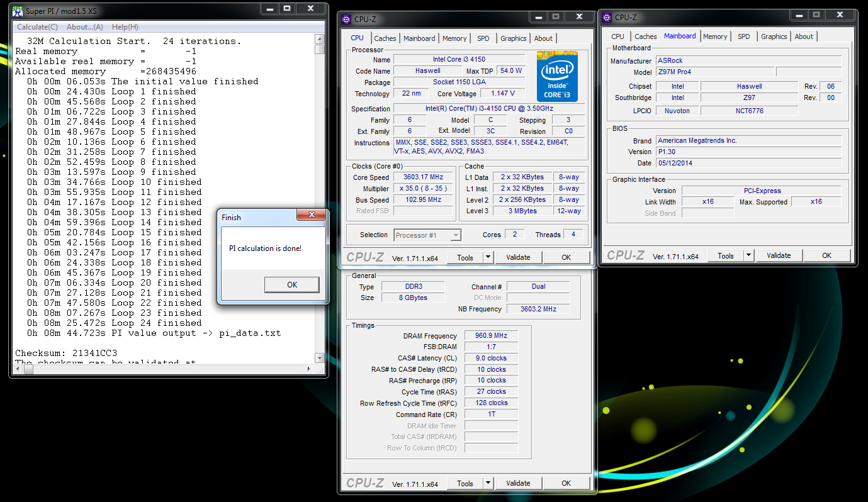868x502 pixels.
Task: Click the Intel Core i3 logo badge
Action: tap(557, 76)
